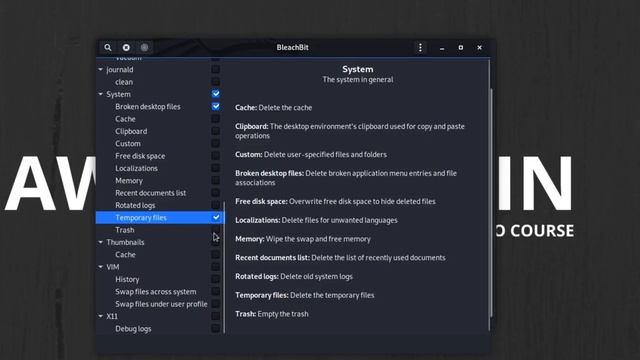Viewport: 640px width, 360px height.
Task: Select the Free disk space row
Action: 160,156
